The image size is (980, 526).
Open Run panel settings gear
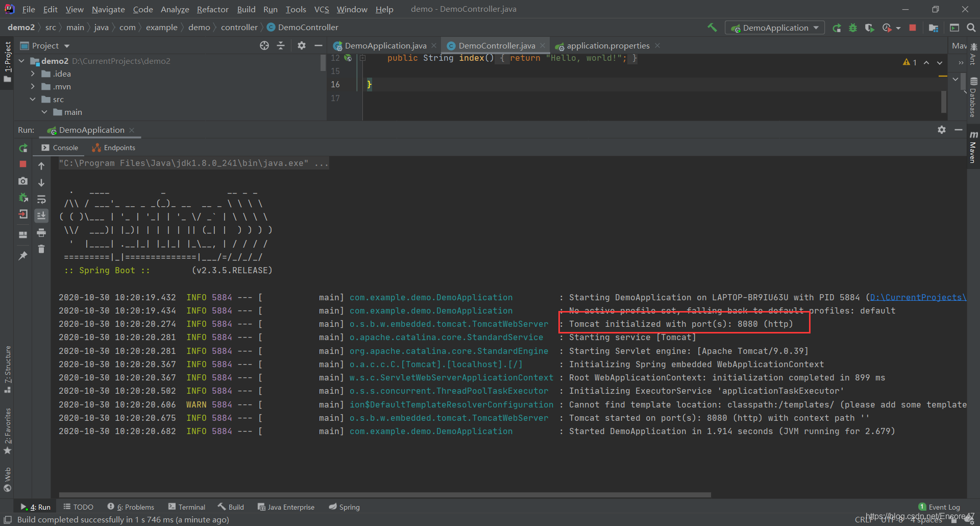coord(942,130)
